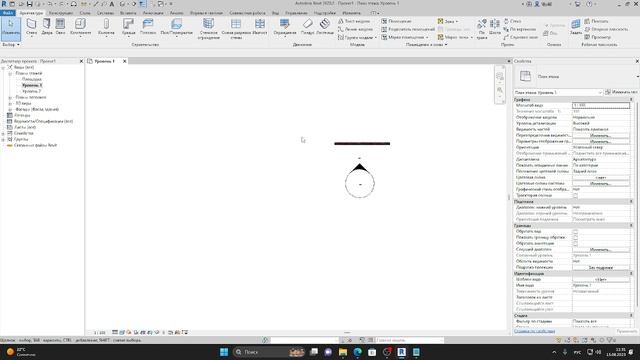
Task: Click Изменить for Параметры отображения графики
Action: click(x=600, y=141)
